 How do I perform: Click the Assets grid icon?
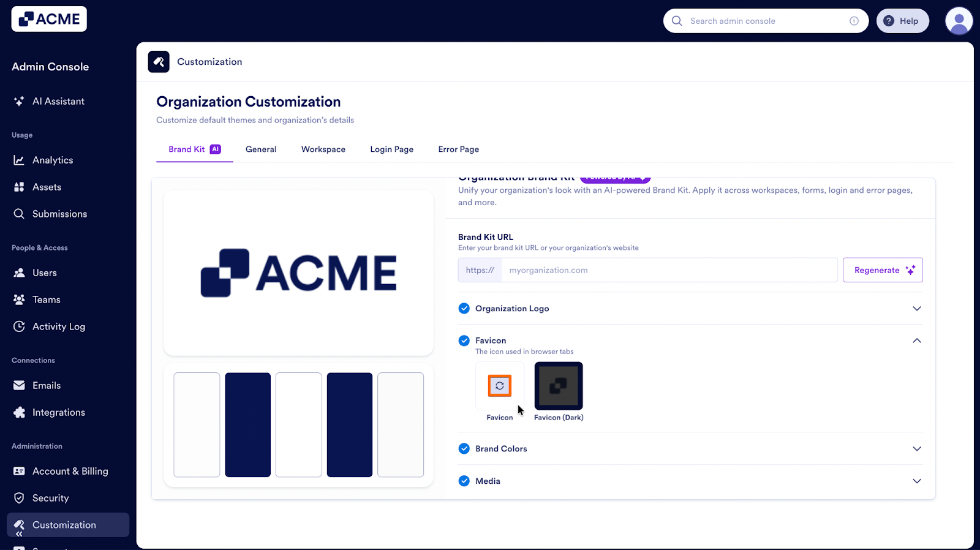pyautogui.click(x=19, y=187)
